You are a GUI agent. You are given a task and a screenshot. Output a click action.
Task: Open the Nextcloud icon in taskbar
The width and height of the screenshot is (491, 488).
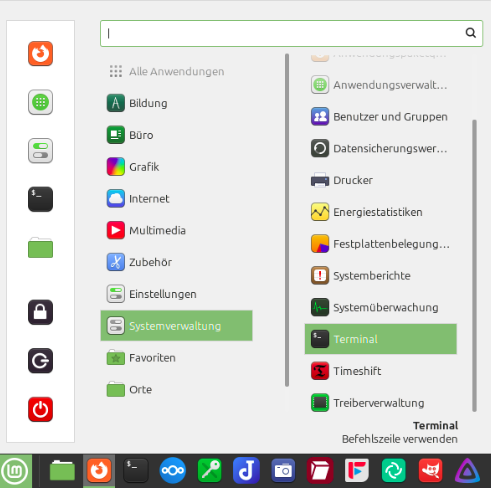[172, 470]
